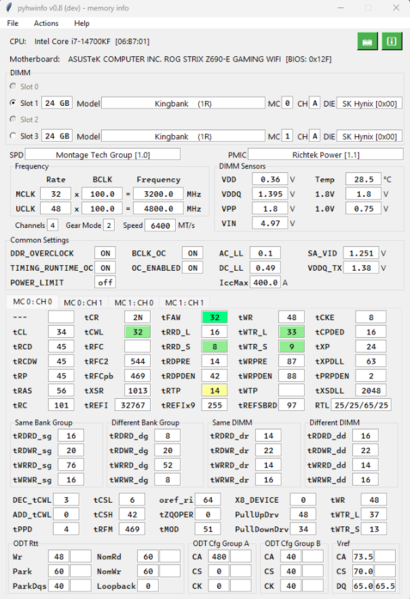The height and width of the screenshot is (599, 410).
Task: Open the Help menu
Action: coord(82,23)
